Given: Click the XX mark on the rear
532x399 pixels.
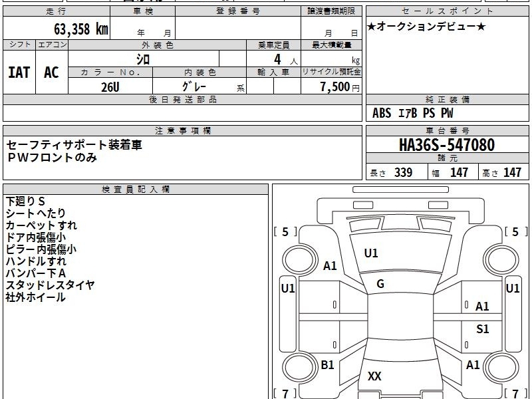Looking at the screenshot, I should 374,376.
